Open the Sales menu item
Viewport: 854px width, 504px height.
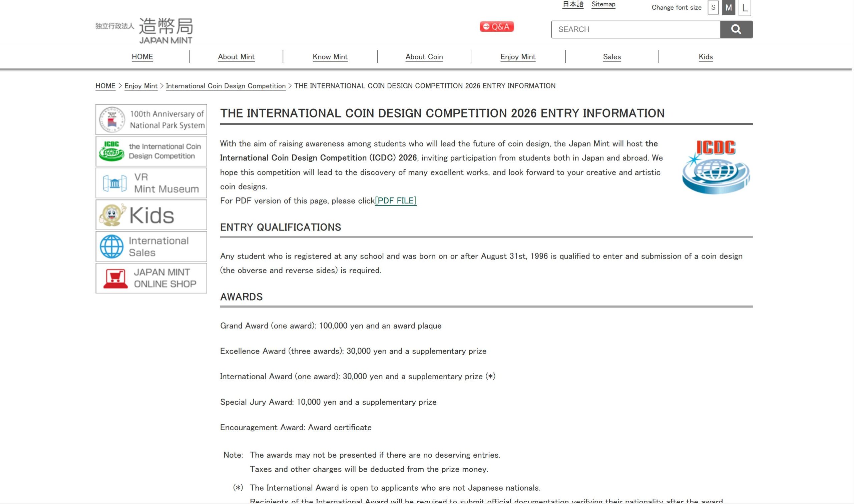pyautogui.click(x=612, y=57)
